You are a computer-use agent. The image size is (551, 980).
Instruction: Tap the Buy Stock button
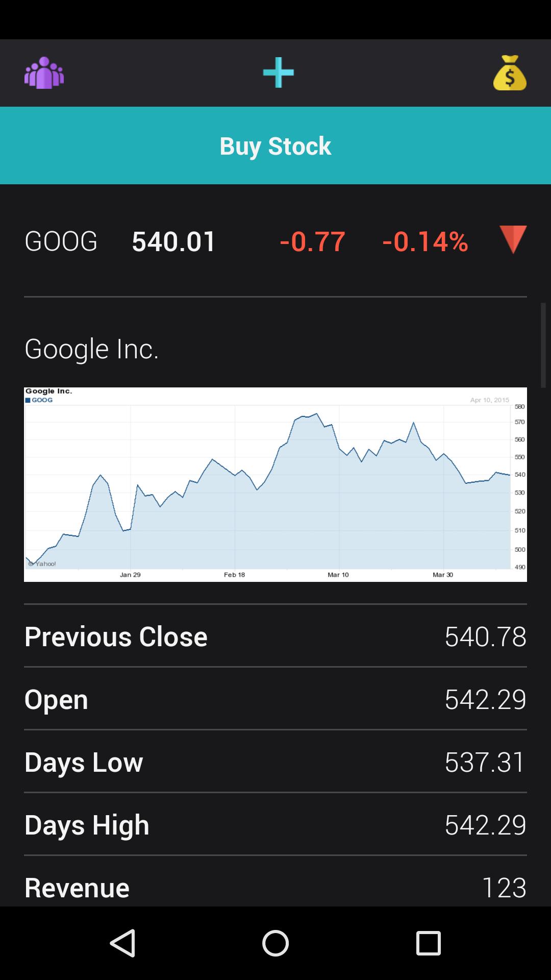tap(275, 145)
